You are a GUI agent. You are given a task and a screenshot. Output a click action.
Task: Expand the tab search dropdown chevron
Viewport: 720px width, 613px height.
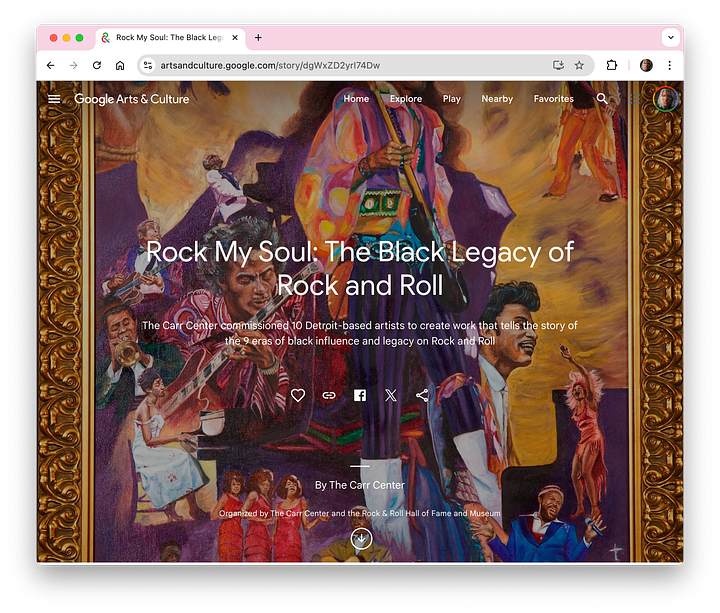pos(670,38)
